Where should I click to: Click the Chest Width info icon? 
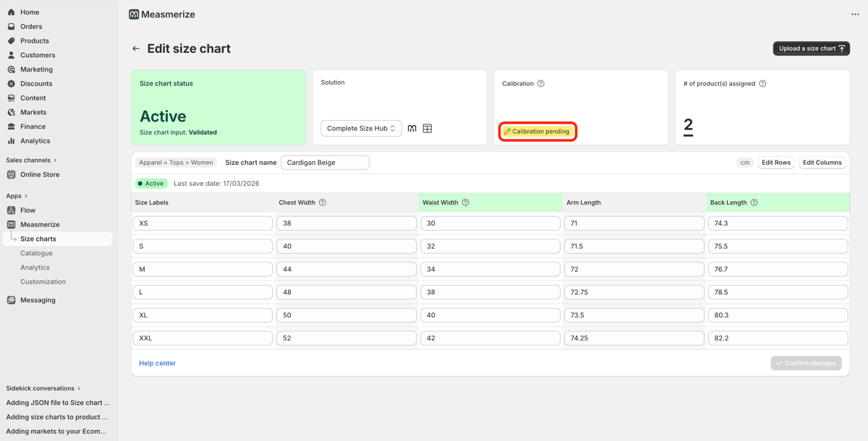tap(323, 202)
